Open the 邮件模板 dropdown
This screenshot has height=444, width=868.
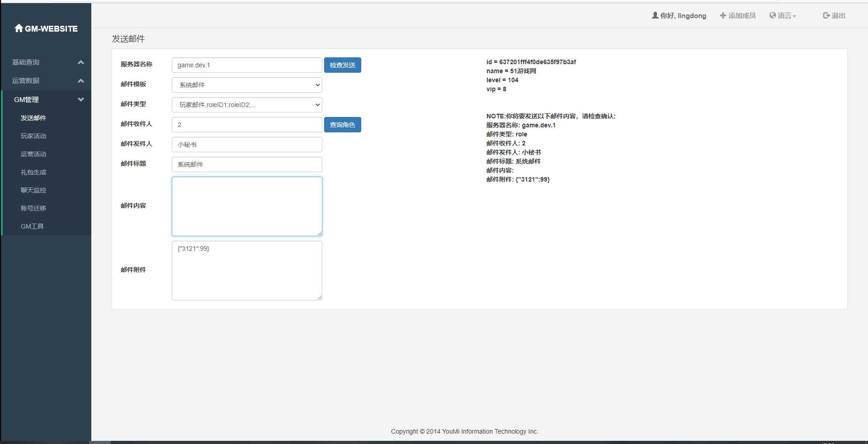pyautogui.click(x=247, y=85)
